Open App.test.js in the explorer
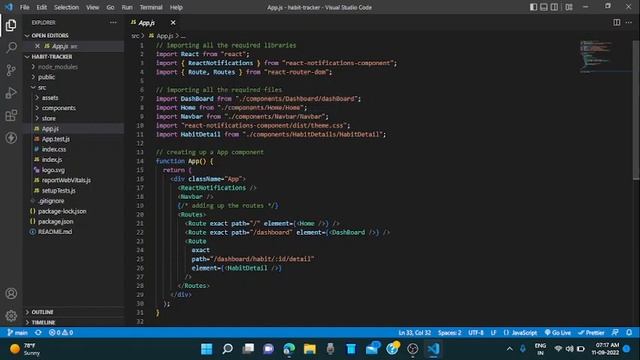 pyautogui.click(x=73, y=139)
